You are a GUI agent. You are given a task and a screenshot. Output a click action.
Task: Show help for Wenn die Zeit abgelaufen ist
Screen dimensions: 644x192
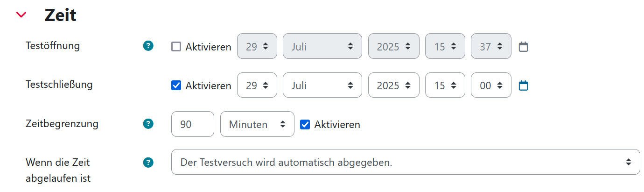point(148,163)
